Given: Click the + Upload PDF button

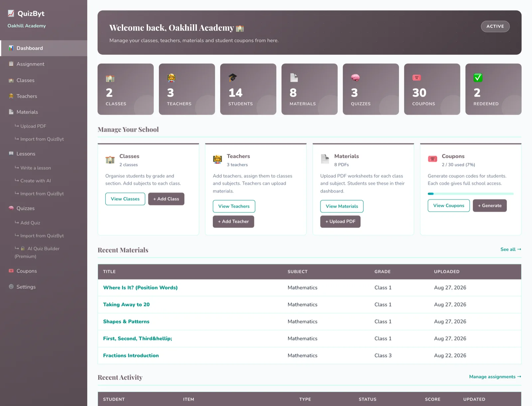Looking at the screenshot, I should tap(340, 222).
